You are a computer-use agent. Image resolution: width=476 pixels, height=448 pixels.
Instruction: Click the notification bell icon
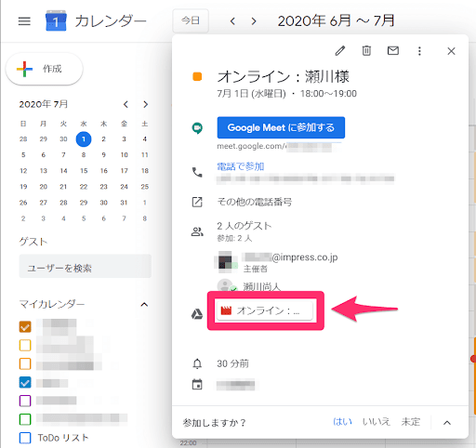(x=197, y=363)
